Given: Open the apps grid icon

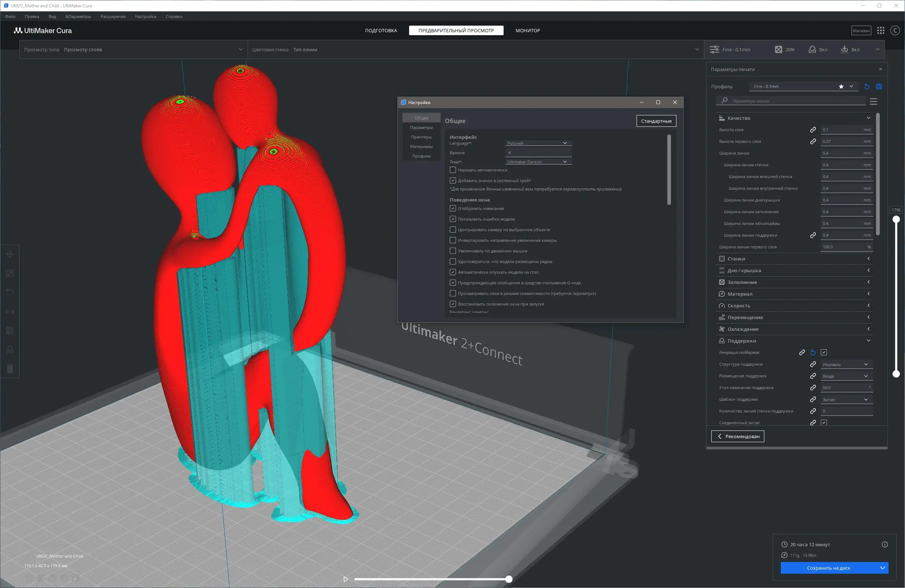Looking at the screenshot, I should click(881, 30).
